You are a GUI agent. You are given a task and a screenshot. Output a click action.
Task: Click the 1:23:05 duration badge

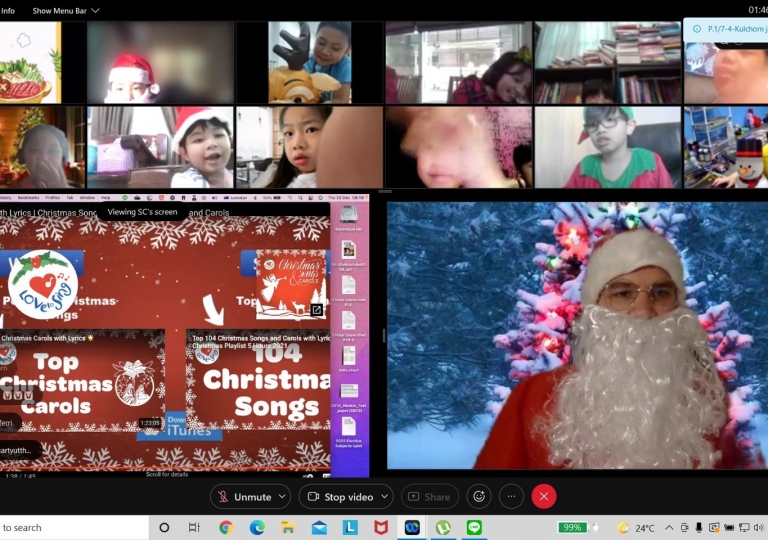[x=149, y=422]
